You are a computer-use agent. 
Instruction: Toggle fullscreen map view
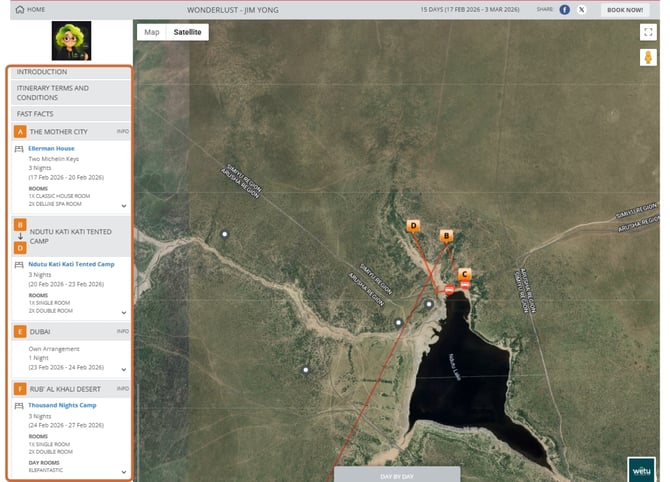click(x=648, y=32)
